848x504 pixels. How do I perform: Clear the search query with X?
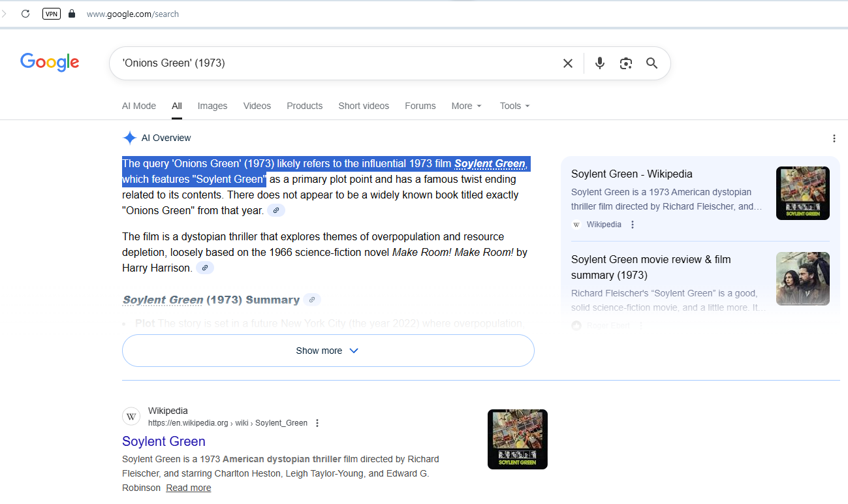coord(568,63)
